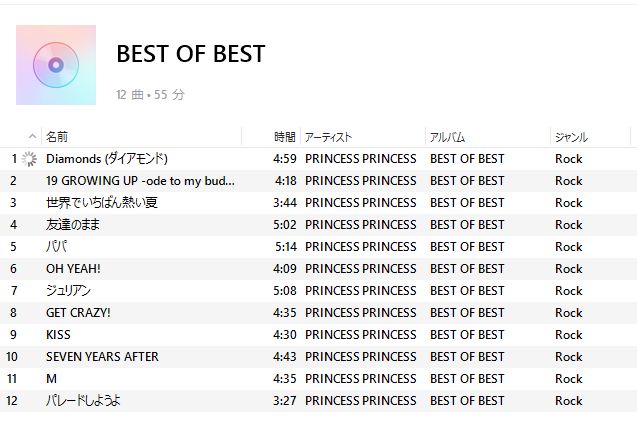The image size is (637, 429).
Task: Click the BEST OF BEST album artwork
Action: pyautogui.click(x=56, y=65)
